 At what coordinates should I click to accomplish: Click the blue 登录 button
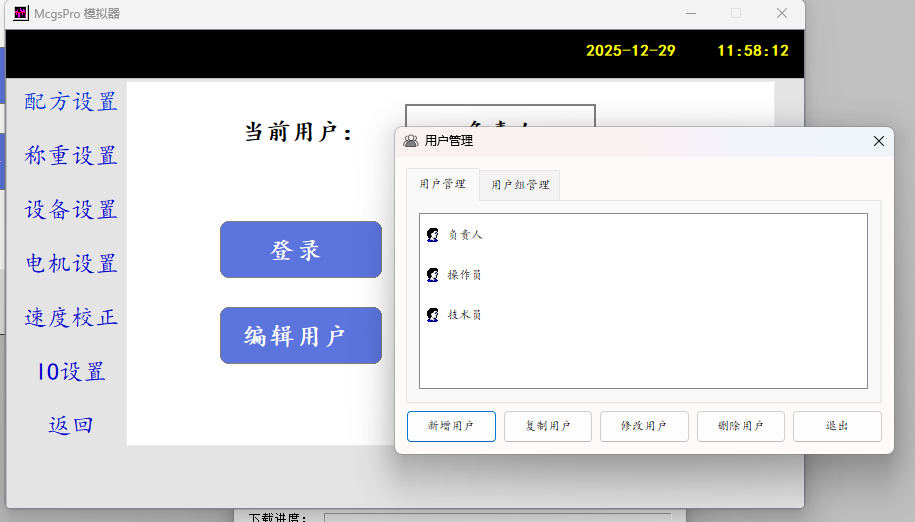301,250
